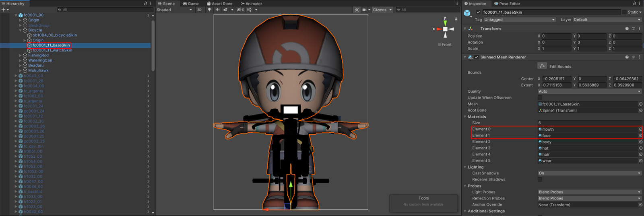Switch to the Game tab

pyautogui.click(x=191, y=4)
